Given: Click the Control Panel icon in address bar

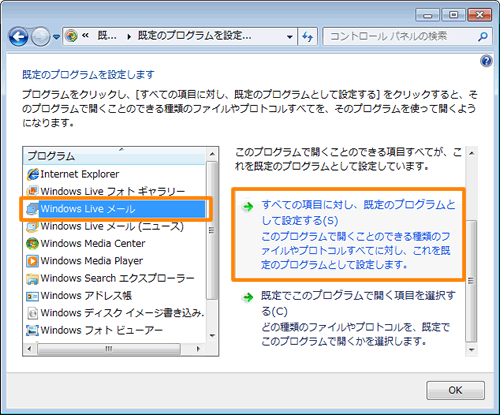Looking at the screenshot, I should [x=71, y=36].
